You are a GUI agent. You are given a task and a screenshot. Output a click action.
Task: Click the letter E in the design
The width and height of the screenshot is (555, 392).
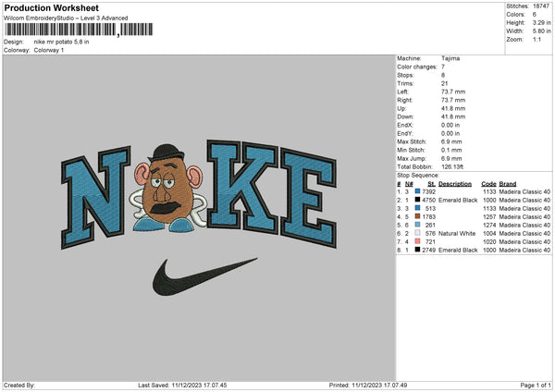pos(308,198)
